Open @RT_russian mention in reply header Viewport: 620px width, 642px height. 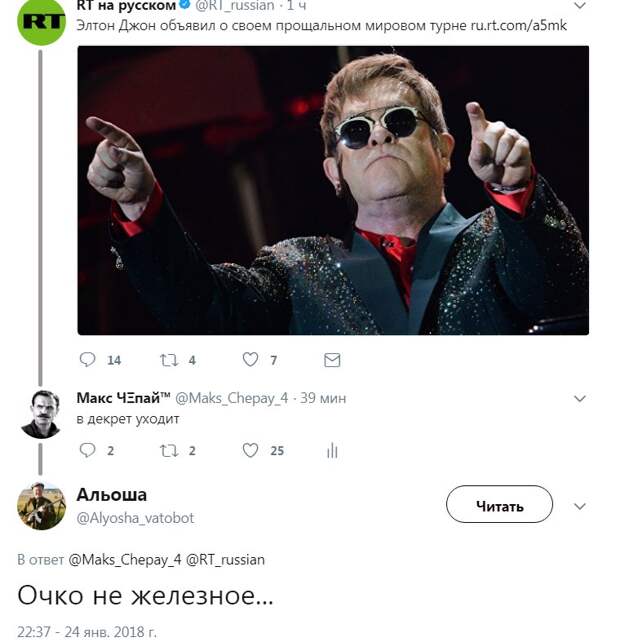point(225,559)
